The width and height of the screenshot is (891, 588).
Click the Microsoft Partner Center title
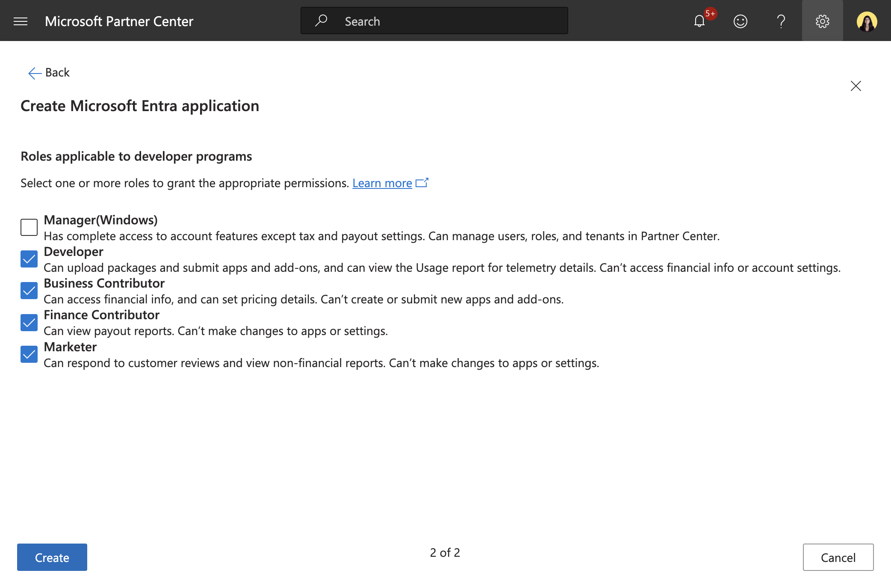pos(119,21)
